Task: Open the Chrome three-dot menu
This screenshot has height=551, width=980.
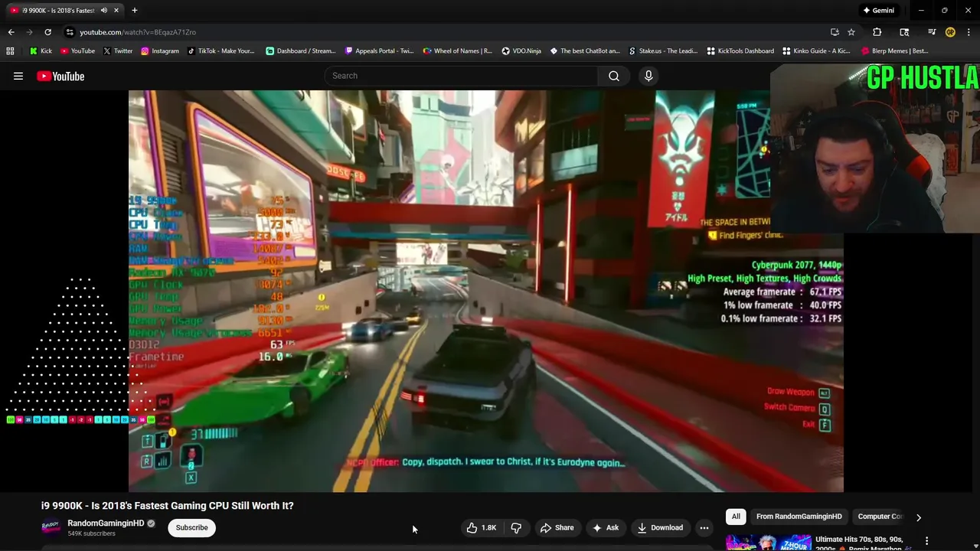Action: click(x=969, y=32)
